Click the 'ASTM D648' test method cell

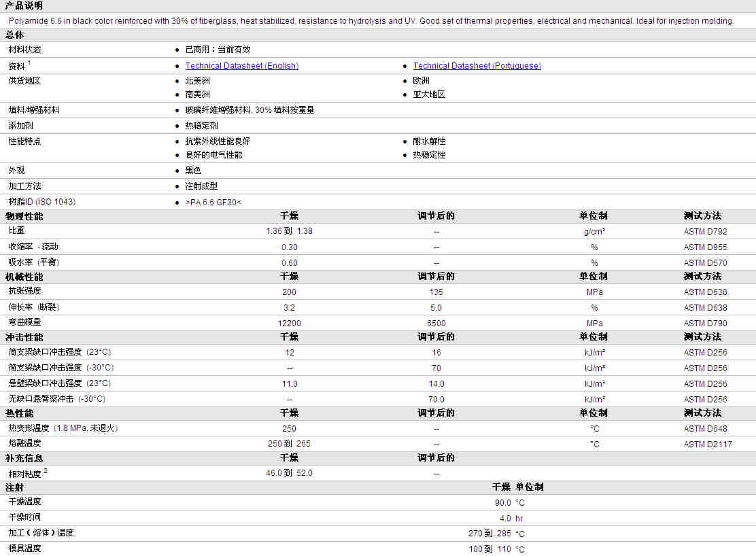click(x=706, y=429)
